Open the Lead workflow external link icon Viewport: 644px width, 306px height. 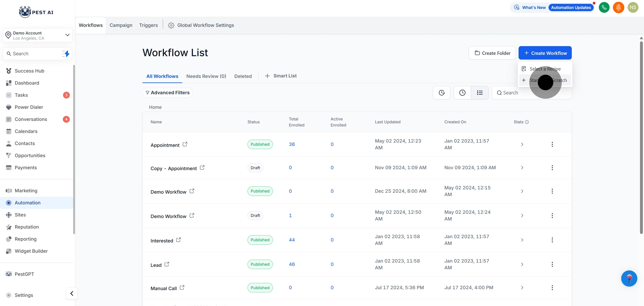167,264
